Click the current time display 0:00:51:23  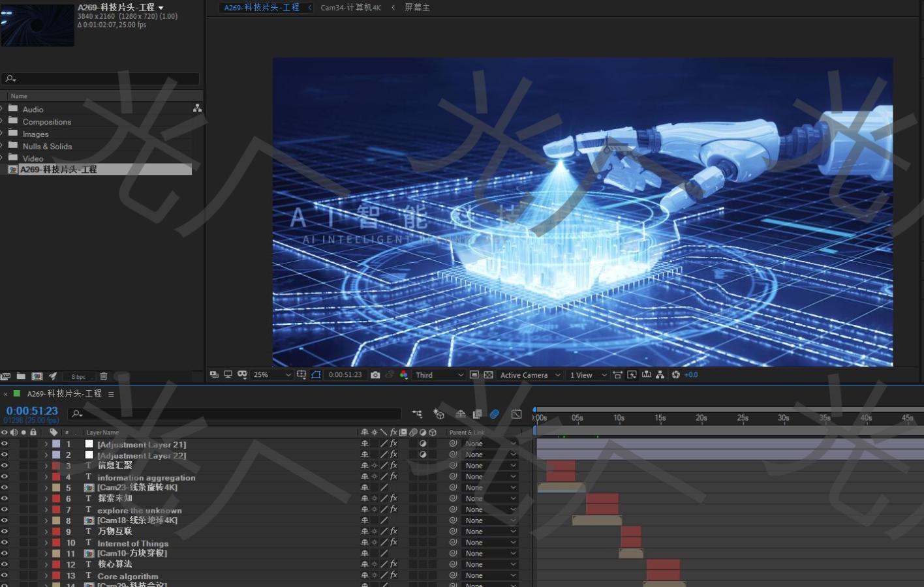coord(31,410)
